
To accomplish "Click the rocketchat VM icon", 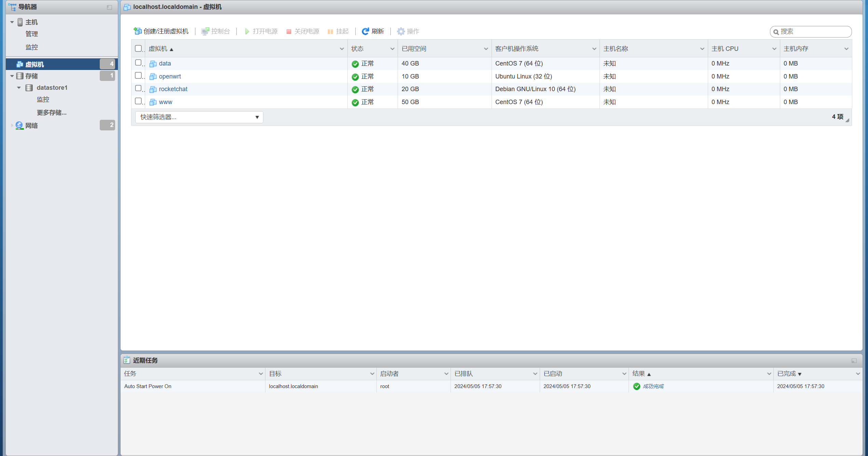I will point(153,89).
